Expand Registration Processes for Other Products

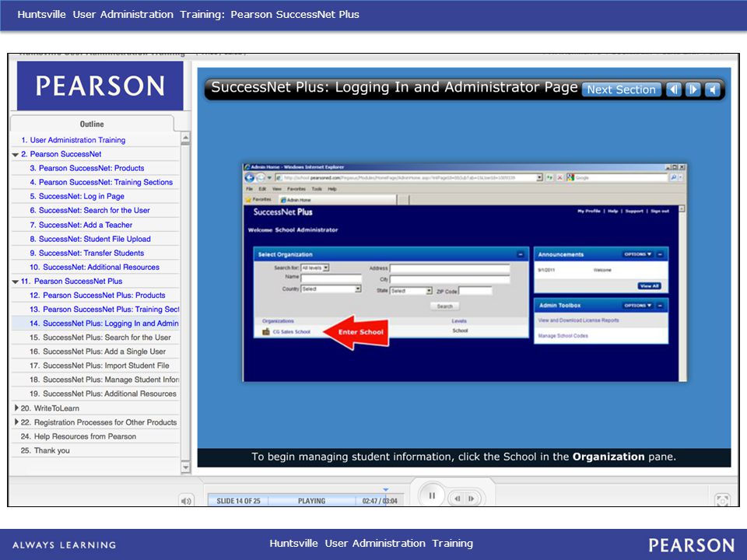[x=16, y=422]
